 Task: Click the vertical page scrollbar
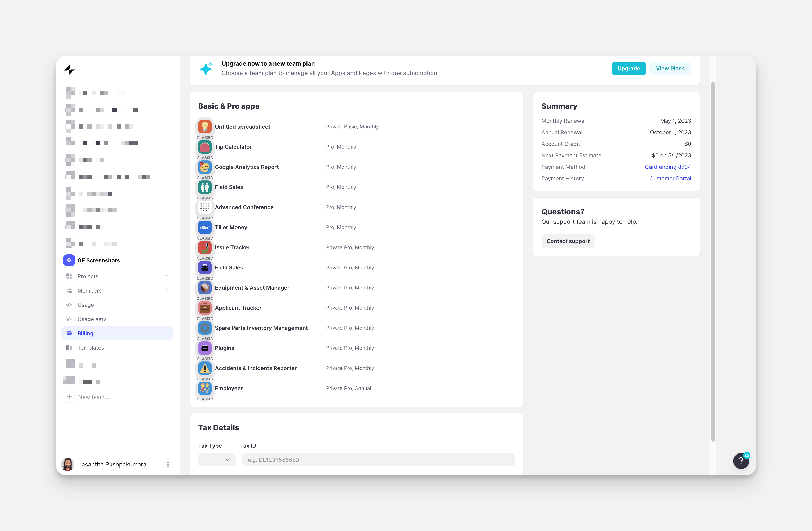[713, 261]
